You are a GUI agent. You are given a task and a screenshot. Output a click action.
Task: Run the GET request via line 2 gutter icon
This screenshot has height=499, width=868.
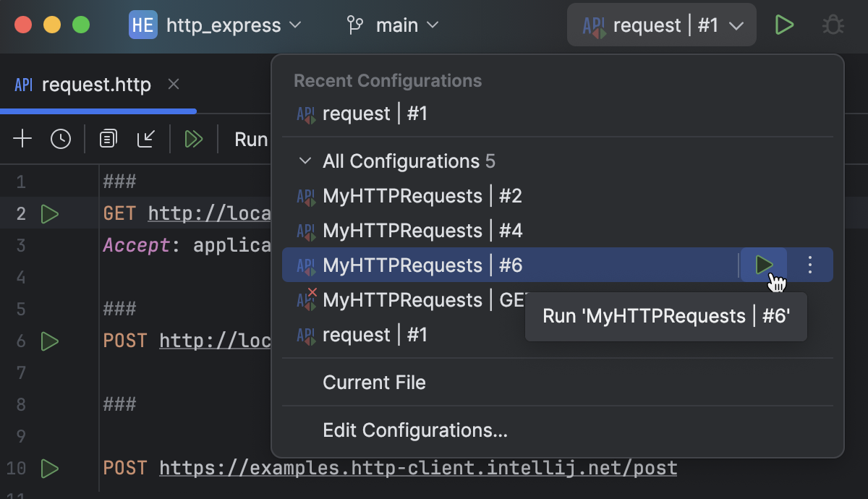[x=50, y=214]
